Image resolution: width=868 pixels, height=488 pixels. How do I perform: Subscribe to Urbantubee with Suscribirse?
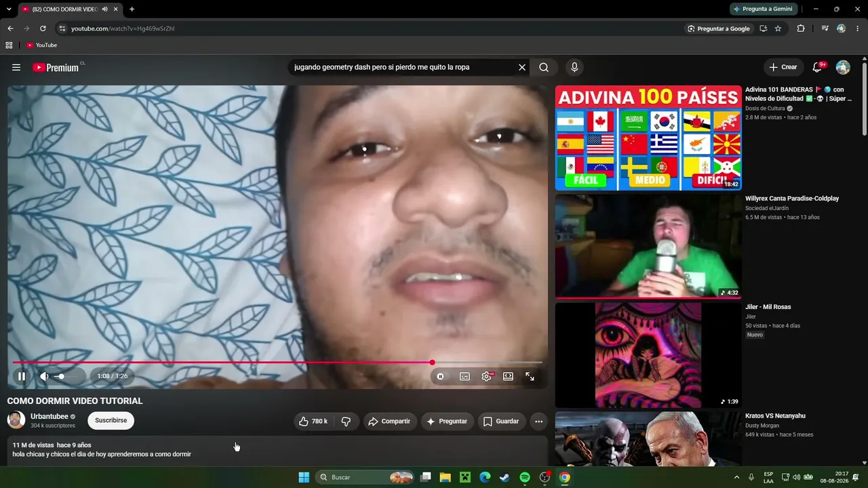[111, 420]
